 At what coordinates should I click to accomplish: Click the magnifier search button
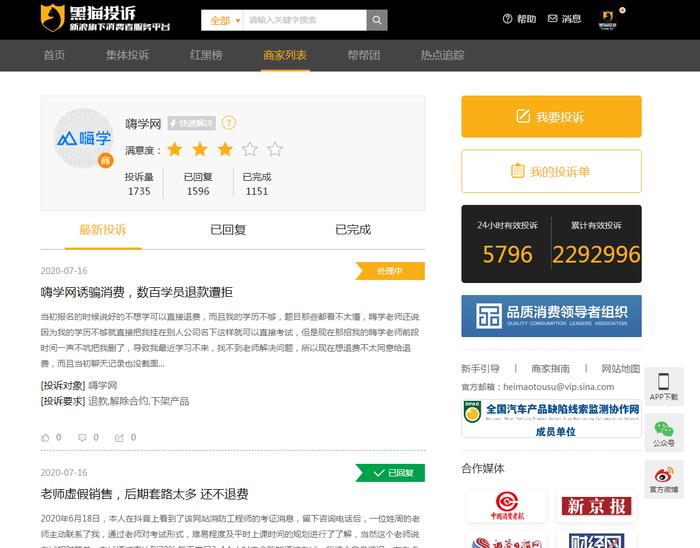(x=377, y=20)
